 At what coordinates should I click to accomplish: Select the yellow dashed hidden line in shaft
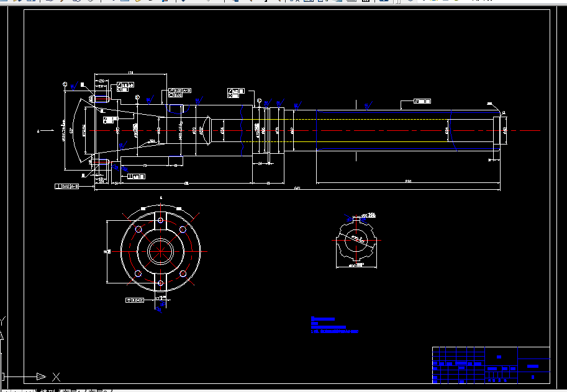345,119
